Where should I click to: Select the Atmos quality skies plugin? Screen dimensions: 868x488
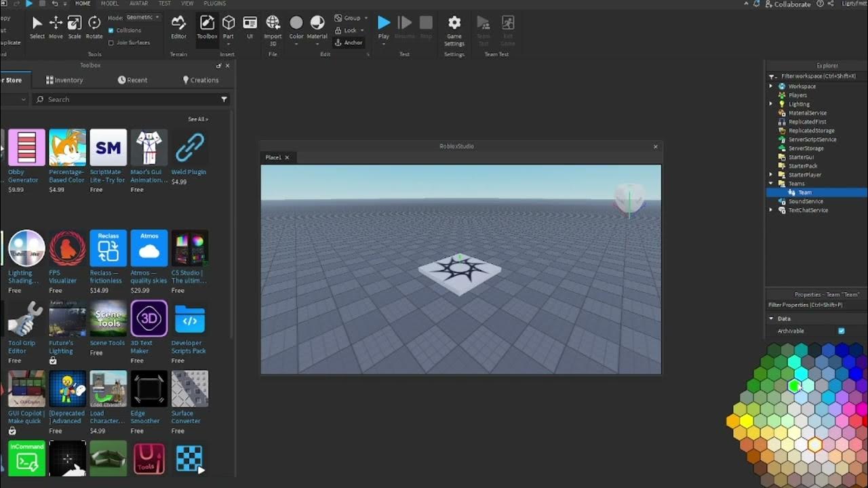pos(149,248)
